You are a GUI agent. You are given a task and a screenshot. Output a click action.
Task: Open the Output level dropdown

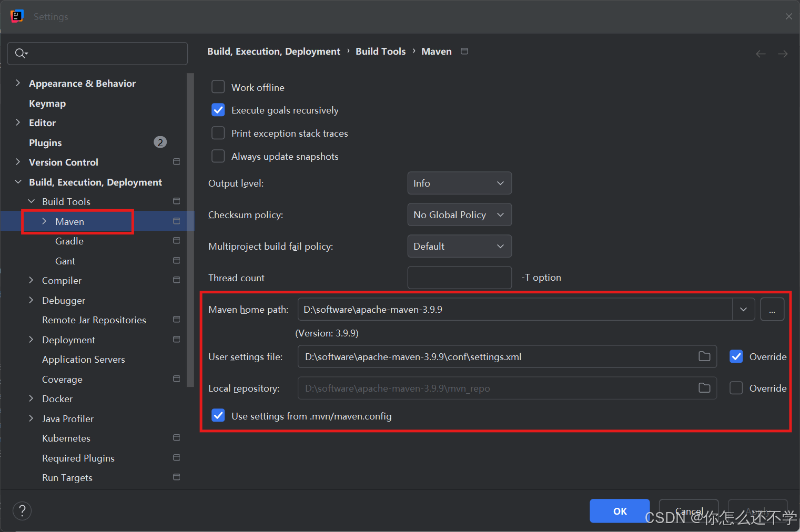(x=459, y=183)
